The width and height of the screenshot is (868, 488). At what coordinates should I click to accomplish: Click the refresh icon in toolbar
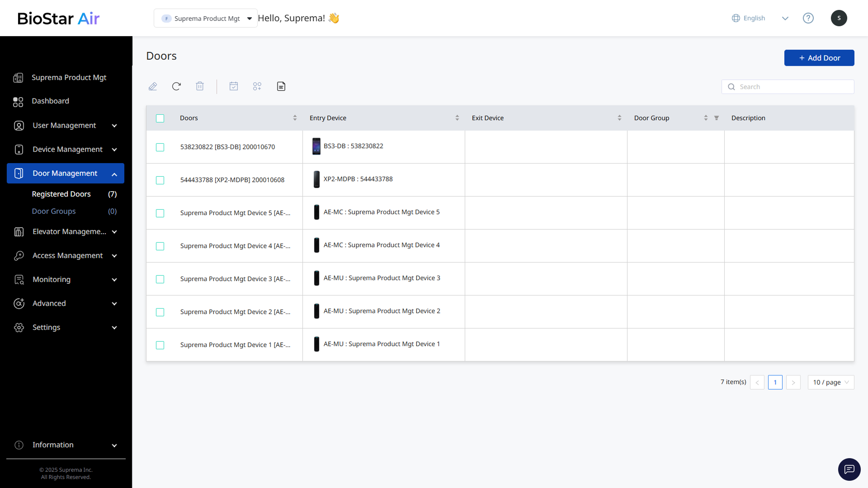click(176, 86)
